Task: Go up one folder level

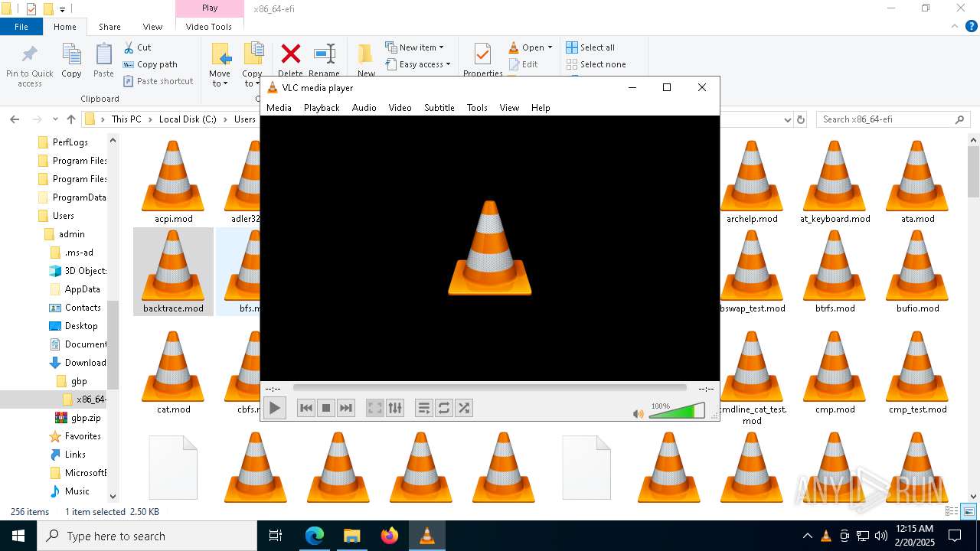Action: pos(71,119)
